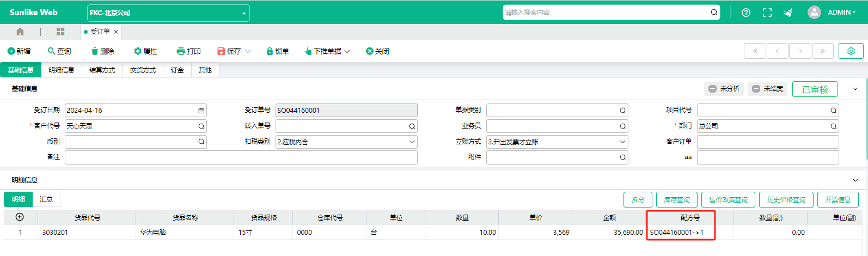The image size is (868, 256).
Task: Click the 锁单 lock icon
Action: tap(270, 51)
